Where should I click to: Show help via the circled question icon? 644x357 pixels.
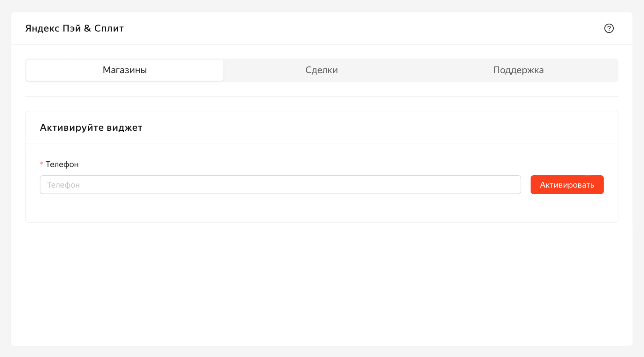tap(609, 28)
